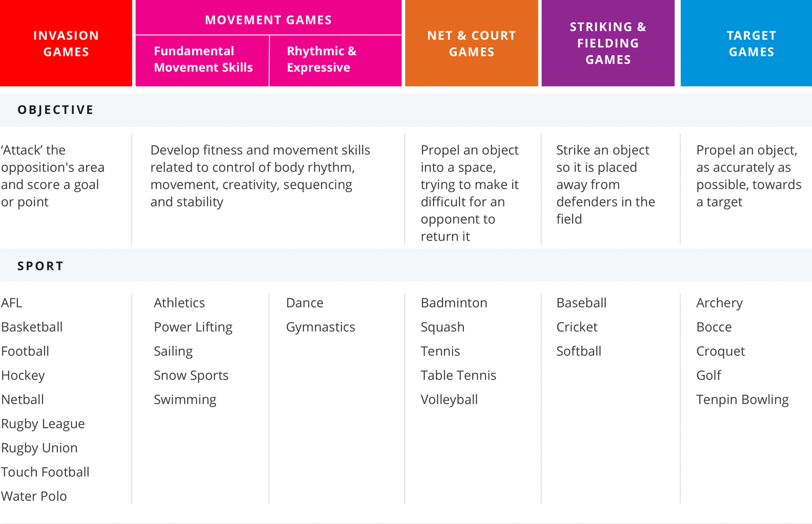Select Cricket under striking games
The width and height of the screenshot is (812, 524).
(577, 327)
